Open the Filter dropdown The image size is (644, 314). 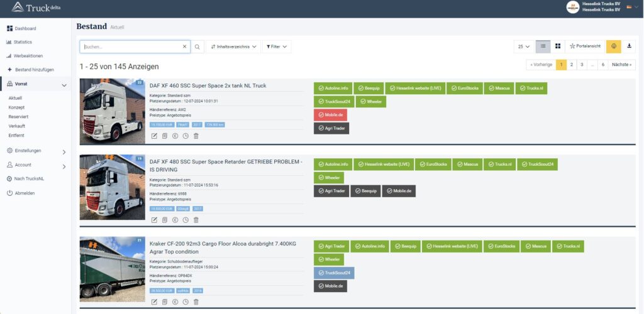[x=276, y=46]
